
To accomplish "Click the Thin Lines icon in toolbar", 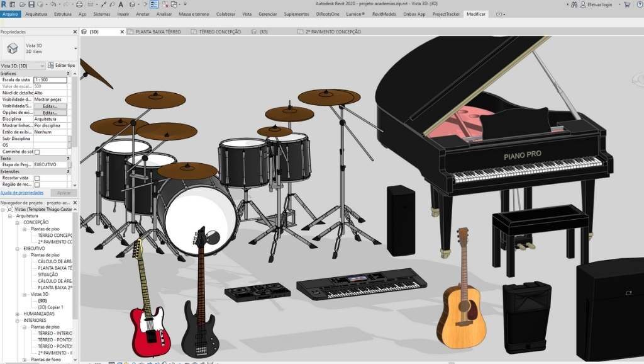I will pyautogui.click(x=154, y=4).
